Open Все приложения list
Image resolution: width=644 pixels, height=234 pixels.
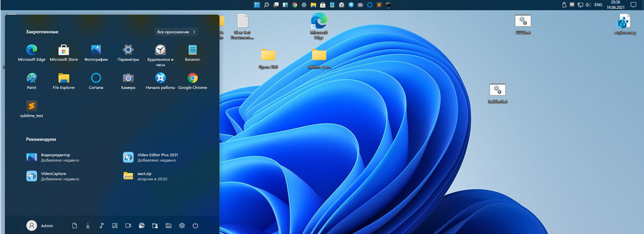(x=177, y=32)
